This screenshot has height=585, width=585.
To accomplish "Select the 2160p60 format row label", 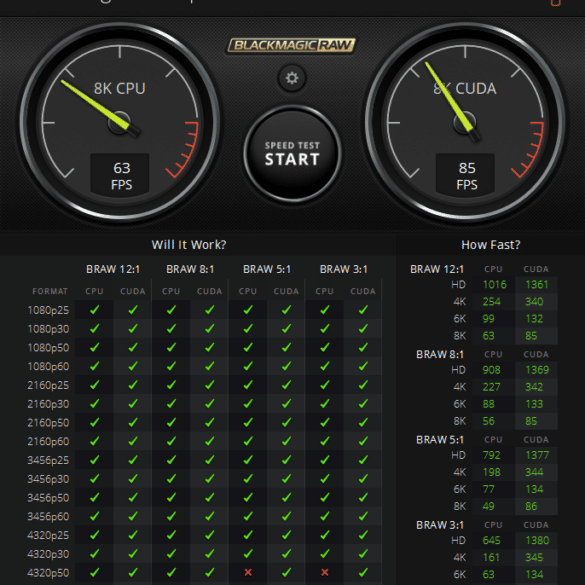I will (x=48, y=441).
